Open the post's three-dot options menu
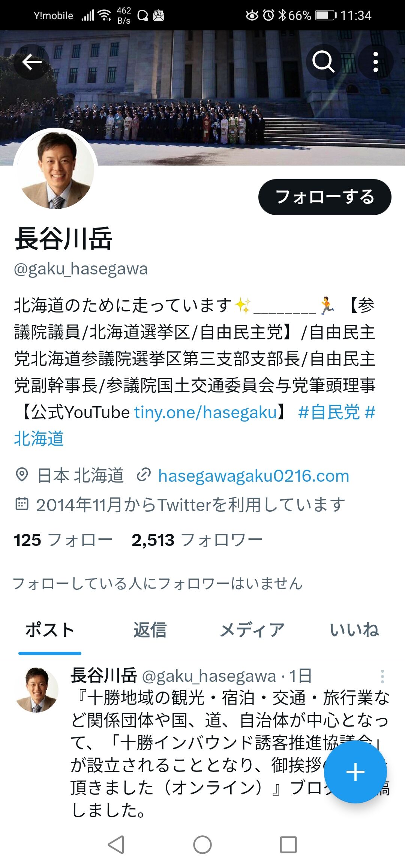 (x=382, y=677)
